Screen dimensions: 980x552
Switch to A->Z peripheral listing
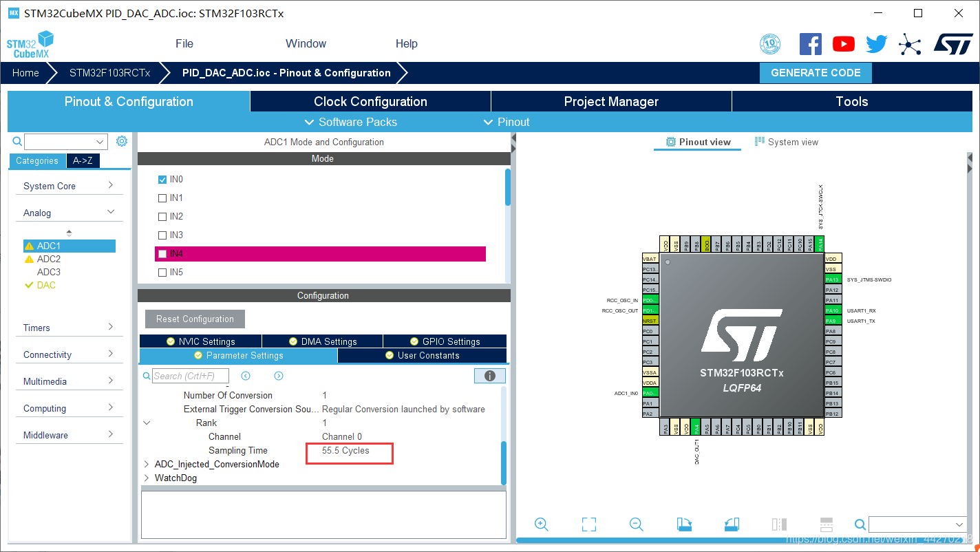pyautogui.click(x=83, y=161)
